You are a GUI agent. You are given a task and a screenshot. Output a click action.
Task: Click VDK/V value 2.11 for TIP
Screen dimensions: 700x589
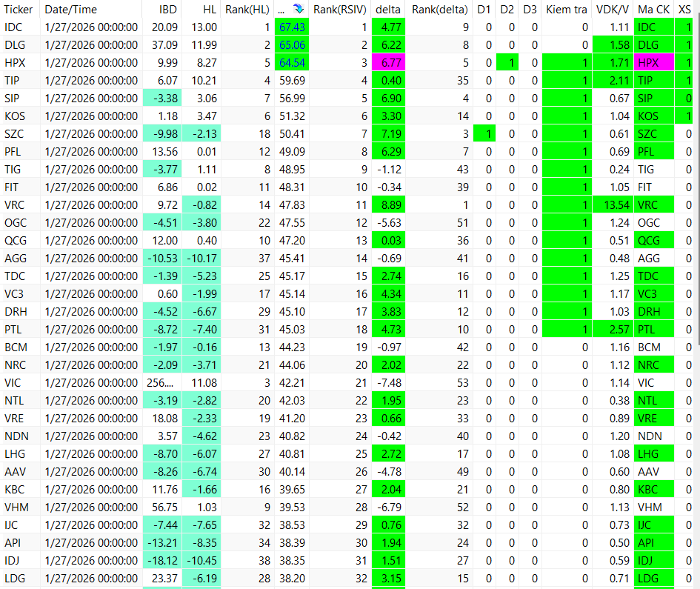click(613, 81)
